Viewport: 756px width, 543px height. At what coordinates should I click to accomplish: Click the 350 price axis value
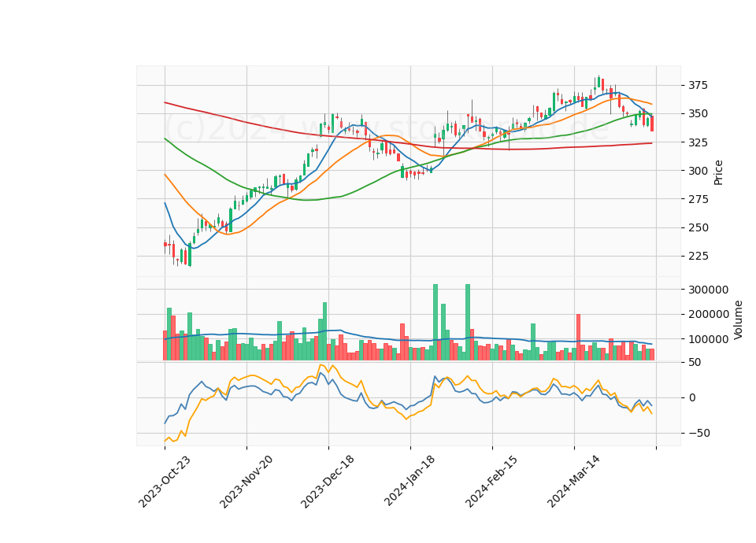click(699, 114)
